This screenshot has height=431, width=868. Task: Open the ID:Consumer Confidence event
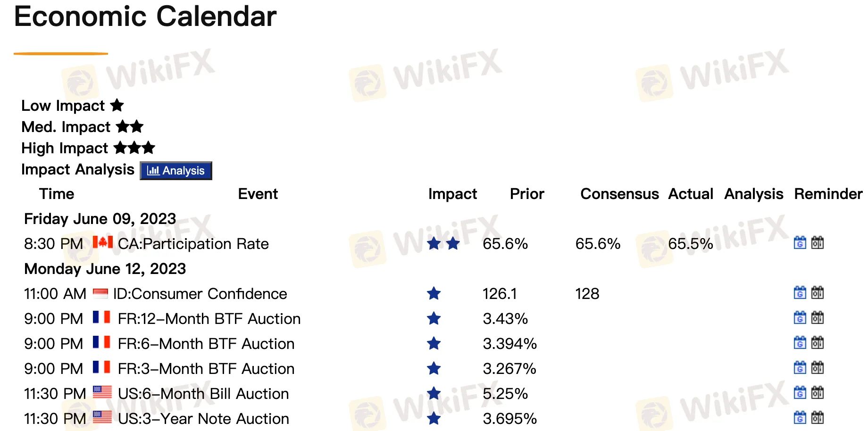tap(200, 294)
